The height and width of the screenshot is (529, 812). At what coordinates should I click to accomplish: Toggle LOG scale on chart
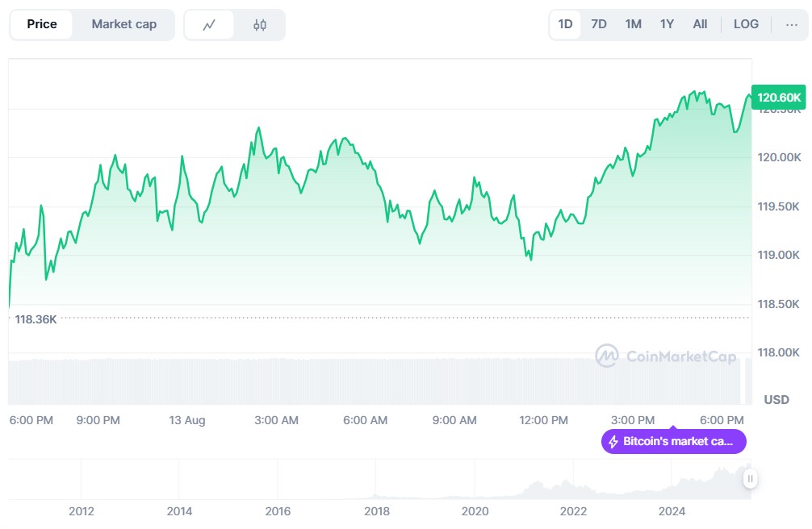click(x=746, y=24)
